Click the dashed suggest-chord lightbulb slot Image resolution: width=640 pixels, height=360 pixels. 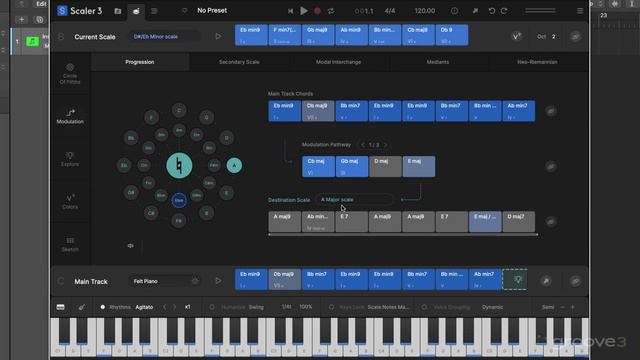[x=515, y=280]
